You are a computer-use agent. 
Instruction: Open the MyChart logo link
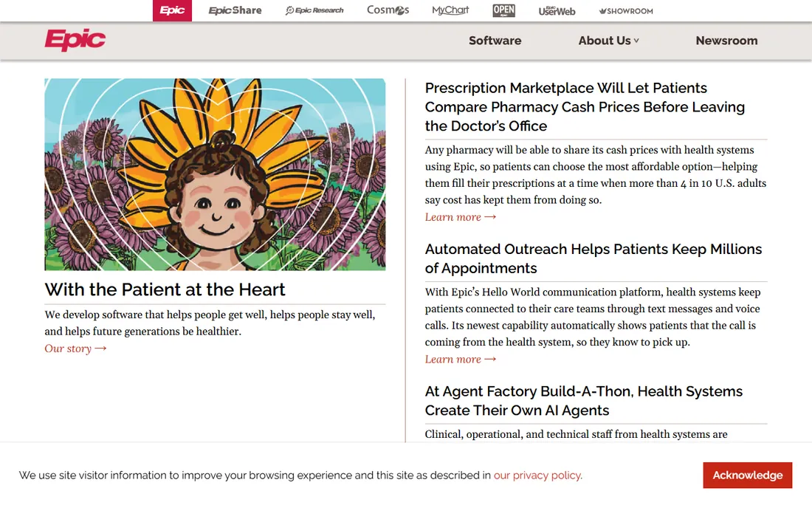450,10
